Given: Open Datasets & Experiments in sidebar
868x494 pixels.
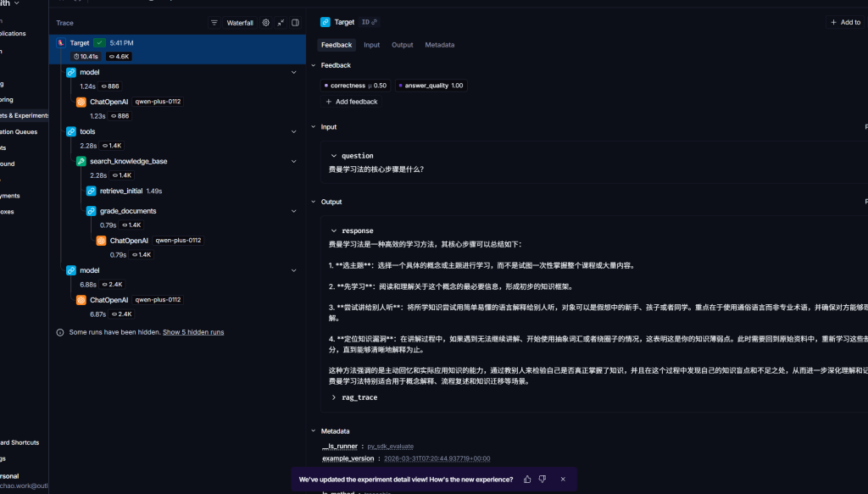Looking at the screenshot, I should (24, 115).
